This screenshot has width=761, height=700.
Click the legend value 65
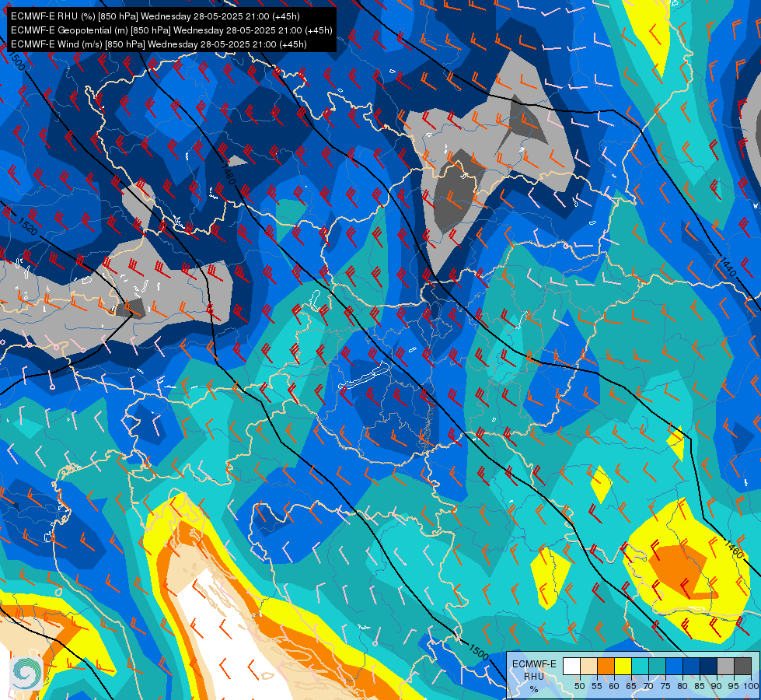(x=631, y=686)
